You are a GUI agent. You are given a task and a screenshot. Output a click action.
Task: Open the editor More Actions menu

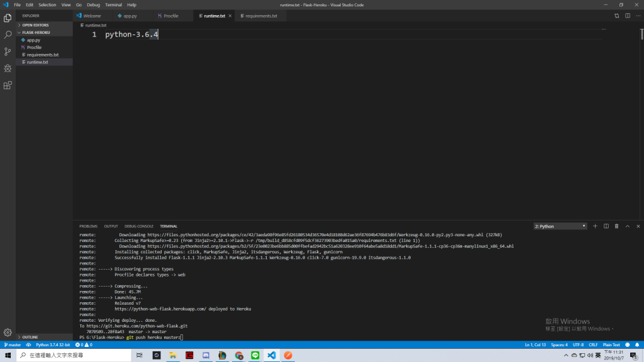pyautogui.click(x=638, y=16)
